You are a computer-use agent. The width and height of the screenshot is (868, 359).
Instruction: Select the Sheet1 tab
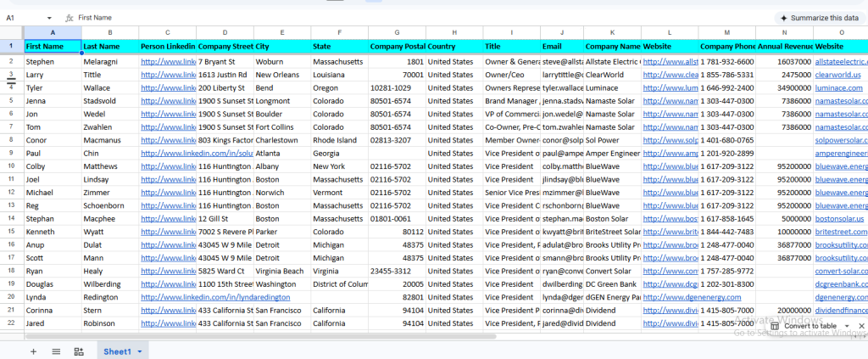(117, 351)
